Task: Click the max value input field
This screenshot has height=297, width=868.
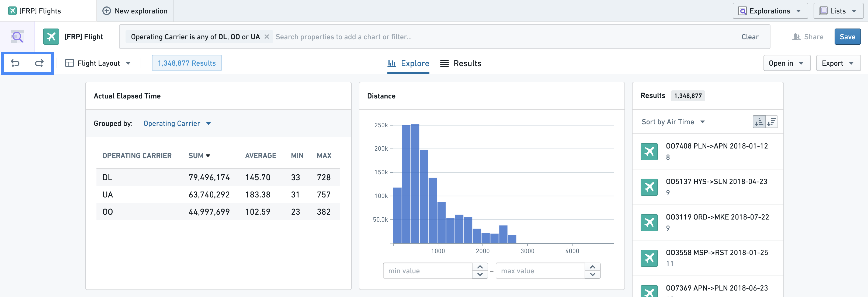Action: click(x=540, y=271)
